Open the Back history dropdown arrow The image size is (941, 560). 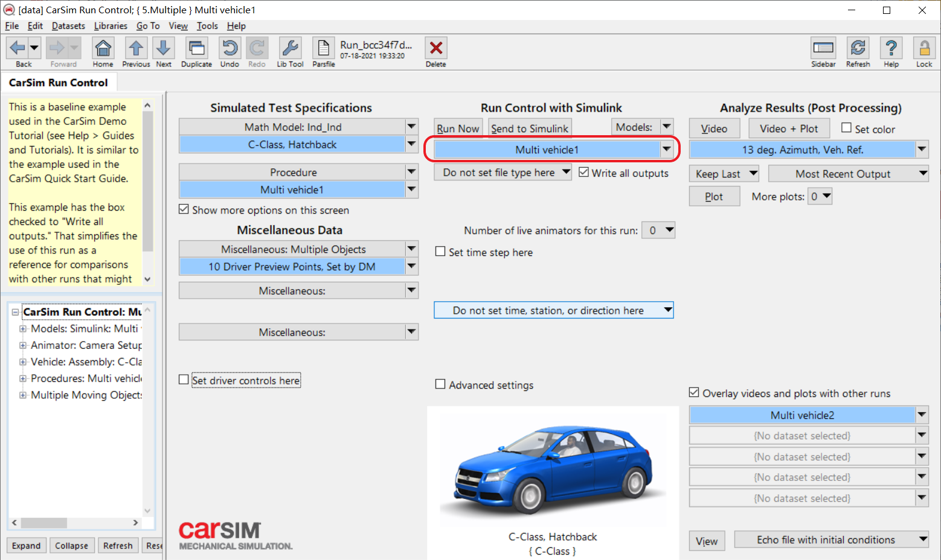34,47
